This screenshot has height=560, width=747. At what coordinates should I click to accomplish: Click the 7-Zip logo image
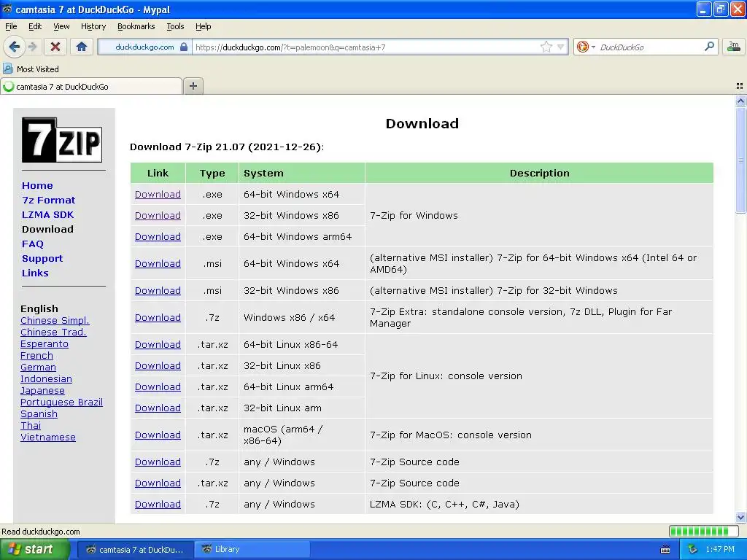[x=62, y=140]
